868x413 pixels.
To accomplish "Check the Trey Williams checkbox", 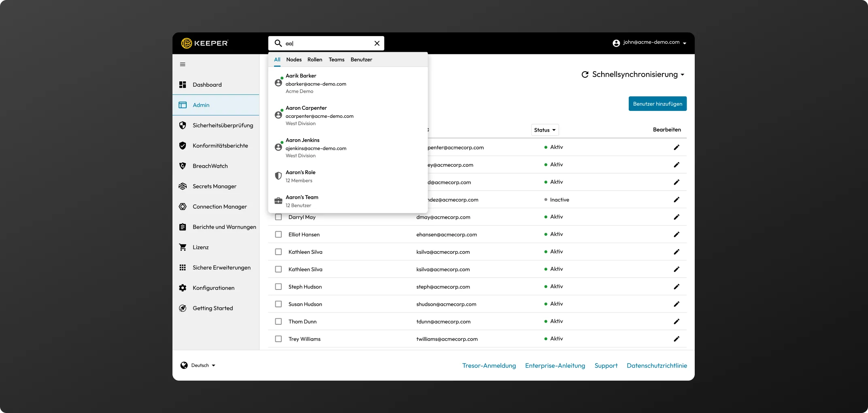I will (279, 339).
